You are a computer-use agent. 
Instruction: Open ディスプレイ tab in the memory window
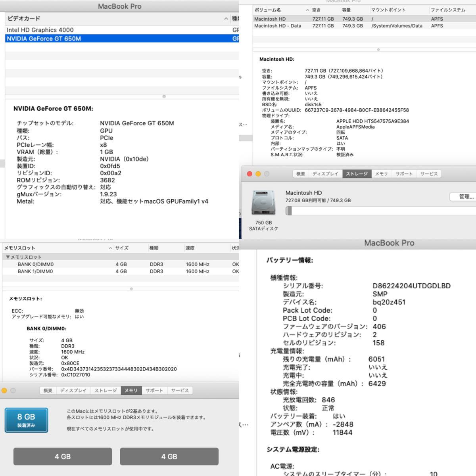point(73,391)
